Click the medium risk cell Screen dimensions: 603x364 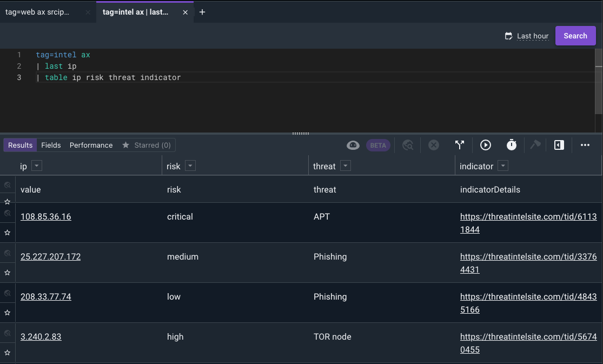[183, 257]
